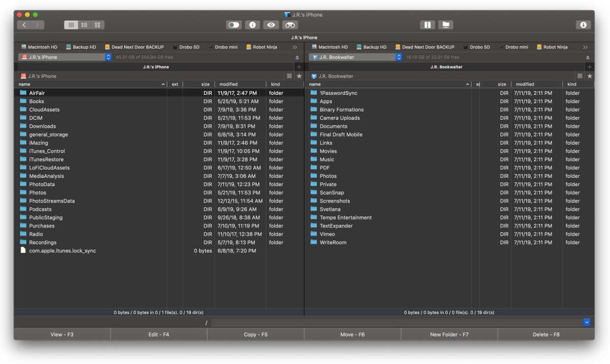Viewport: 610px width, 364px height.
Task: Toggle hidden files switch in toolbar
Action: tap(234, 25)
